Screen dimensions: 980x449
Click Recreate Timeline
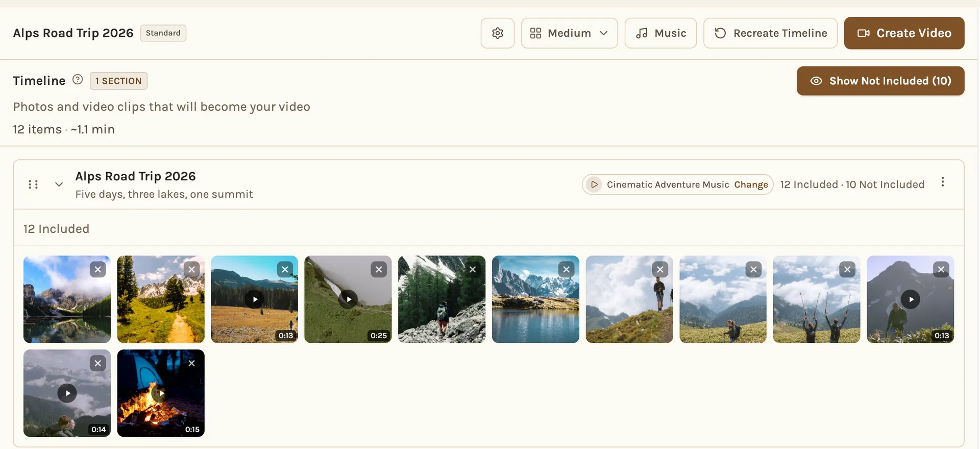coord(770,33)
